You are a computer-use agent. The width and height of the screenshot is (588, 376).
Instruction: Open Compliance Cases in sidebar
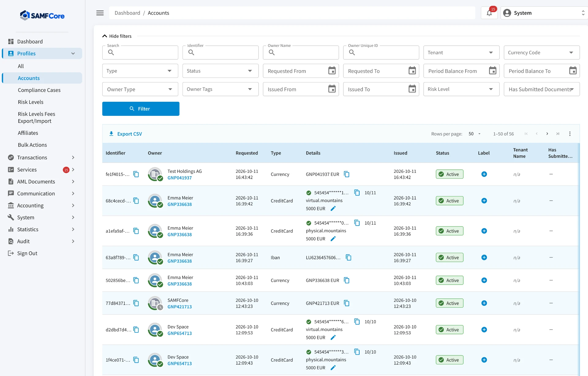click(39, 90)
